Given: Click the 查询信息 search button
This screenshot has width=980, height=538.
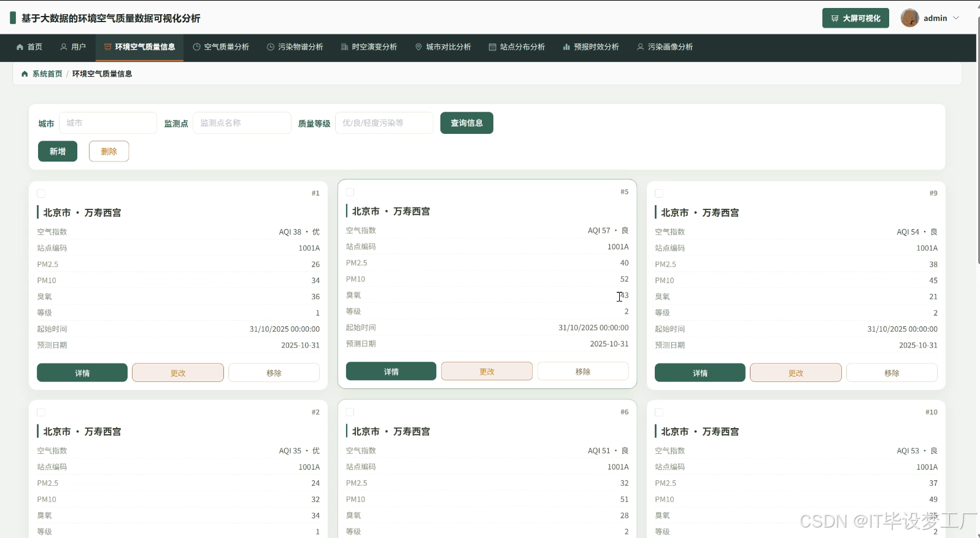Looking at the screenshot, I should (x=466, y=123).
